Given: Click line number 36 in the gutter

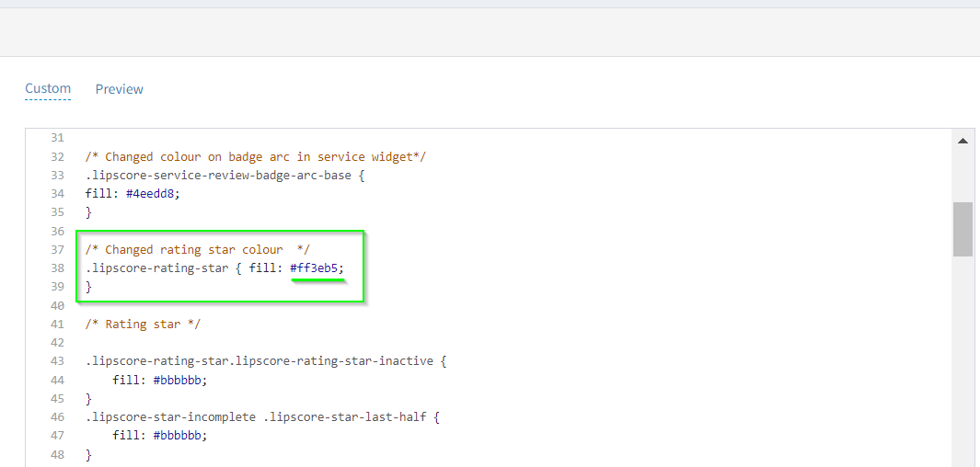Looking at the screenshot, I should pyautogui.click(x=57, y=232).
